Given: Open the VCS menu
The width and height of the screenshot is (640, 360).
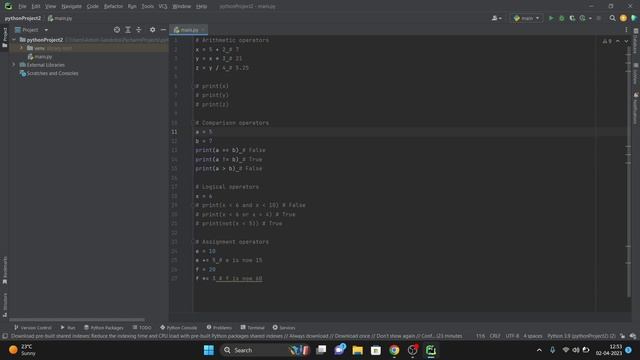Looking at the screenshot, I should point(163,6).
